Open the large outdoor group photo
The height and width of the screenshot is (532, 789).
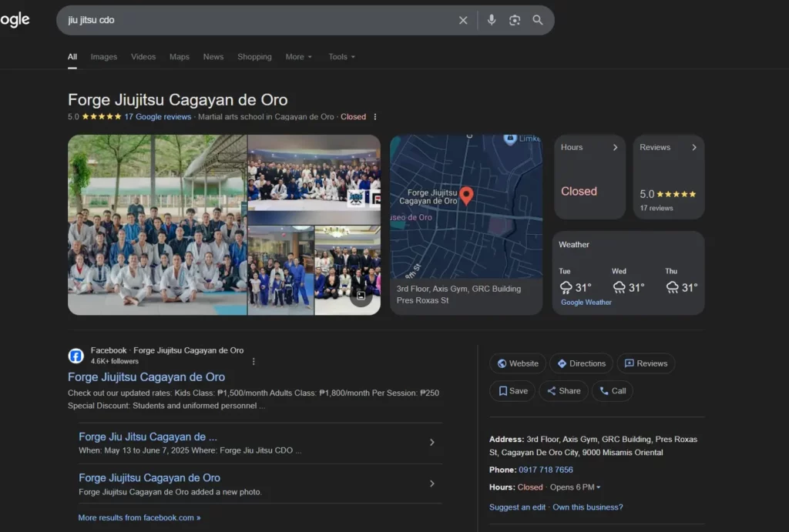[x=157, y=225]
